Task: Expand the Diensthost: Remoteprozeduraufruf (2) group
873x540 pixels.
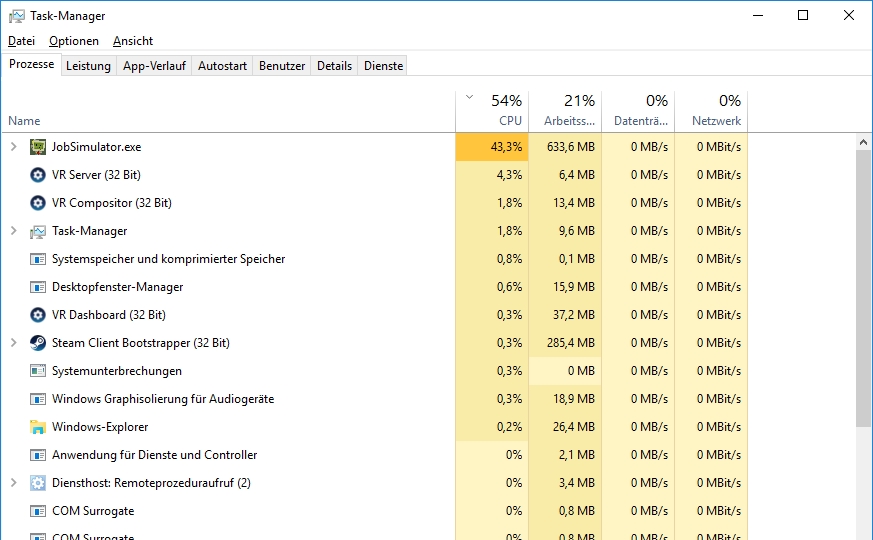Action: pos(14,483)
